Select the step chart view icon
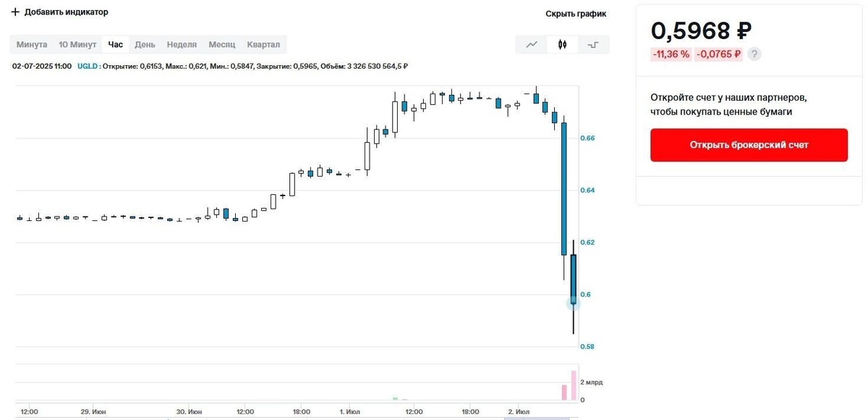The width and height of the screenshot is (868, 420). [x=593, y=44]
